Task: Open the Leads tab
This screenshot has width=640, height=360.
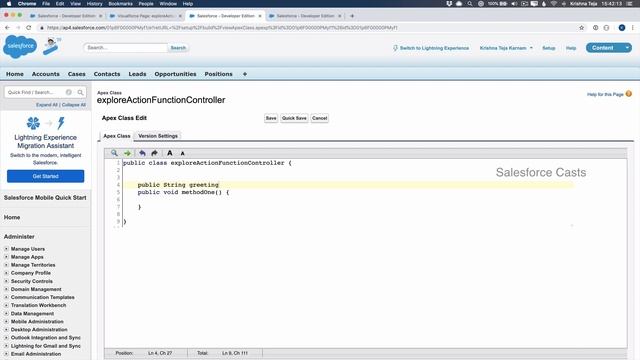Action: (137, 74)
